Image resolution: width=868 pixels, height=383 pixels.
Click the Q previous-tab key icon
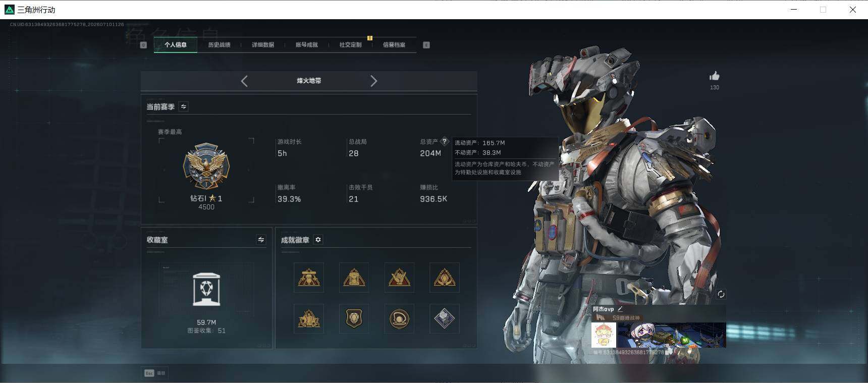coord(143,45)
